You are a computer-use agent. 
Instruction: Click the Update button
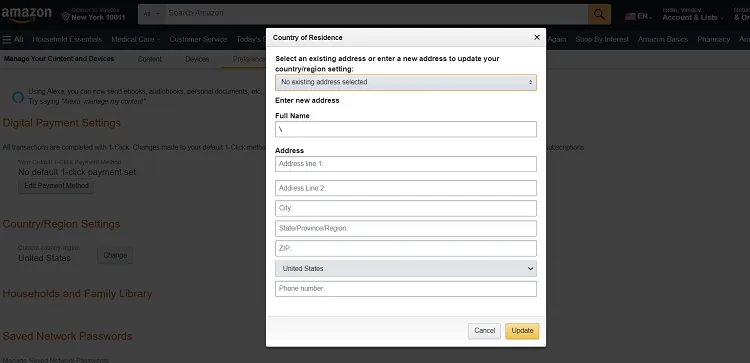point(522,331)
